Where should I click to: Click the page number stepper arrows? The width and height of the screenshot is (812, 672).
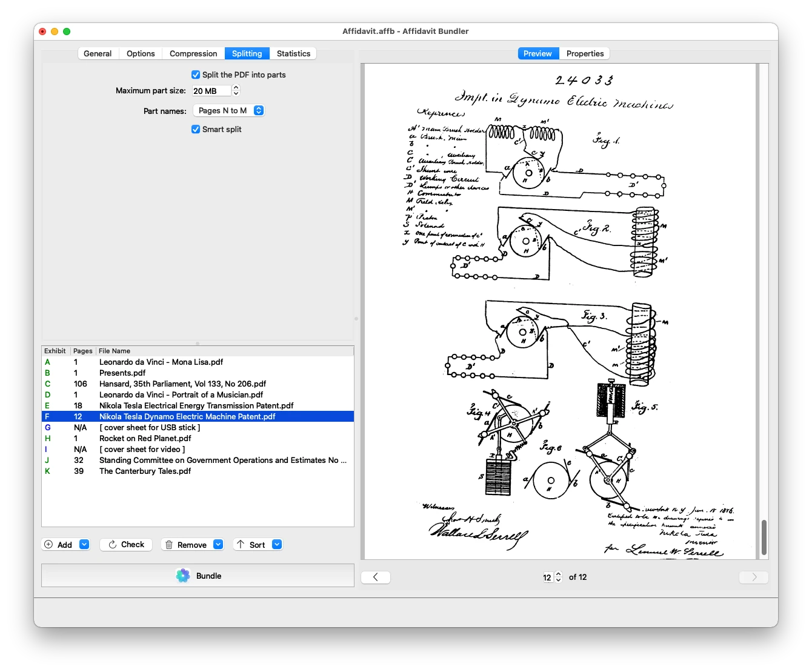(558, 577)
